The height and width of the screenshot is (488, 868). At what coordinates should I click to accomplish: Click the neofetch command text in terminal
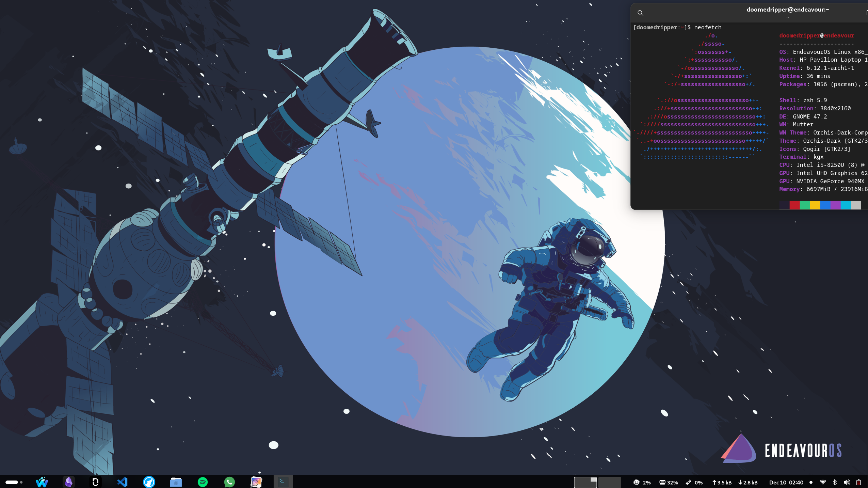coord(708,27)
